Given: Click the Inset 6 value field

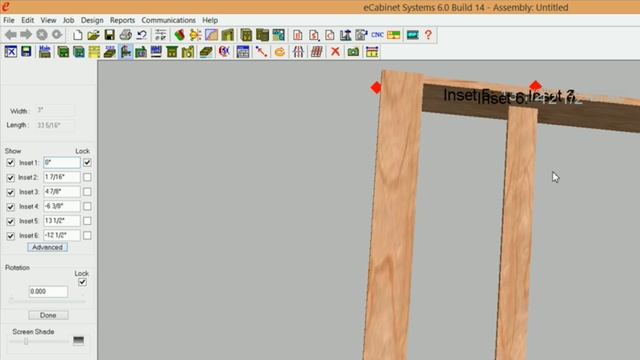Looking at the screenshot, I should pos(62,236).
